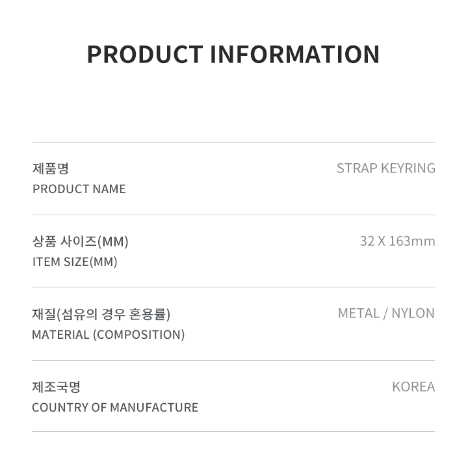Click the word KEYRING in product name value
This screenshot has width=468, height=476.
point(408,168)
